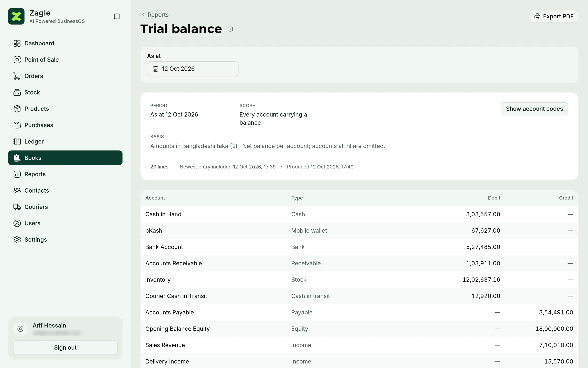Open the Dashboard menu item

coord(65,43)
